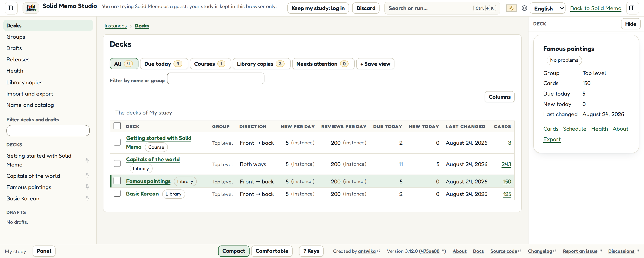Open the Export link in deck panel
The height and width of the screenshot is (258, 644).
pos(552,139)
